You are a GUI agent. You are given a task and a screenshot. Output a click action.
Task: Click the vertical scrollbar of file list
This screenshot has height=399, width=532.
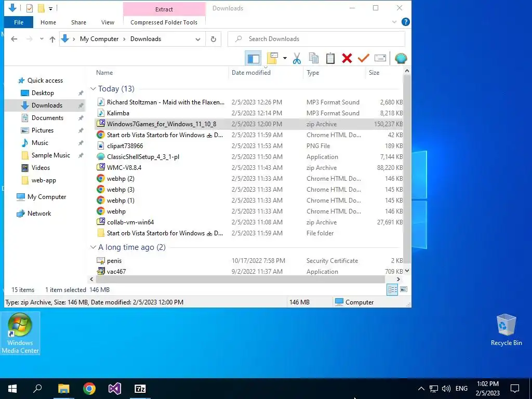tap(407, 170)
